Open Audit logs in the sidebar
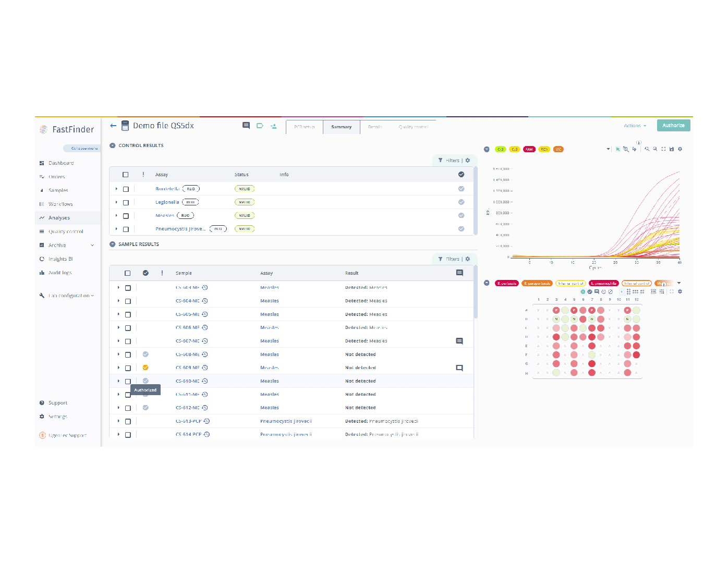Screen dimensions: 728x563 [x=60, y=273]
